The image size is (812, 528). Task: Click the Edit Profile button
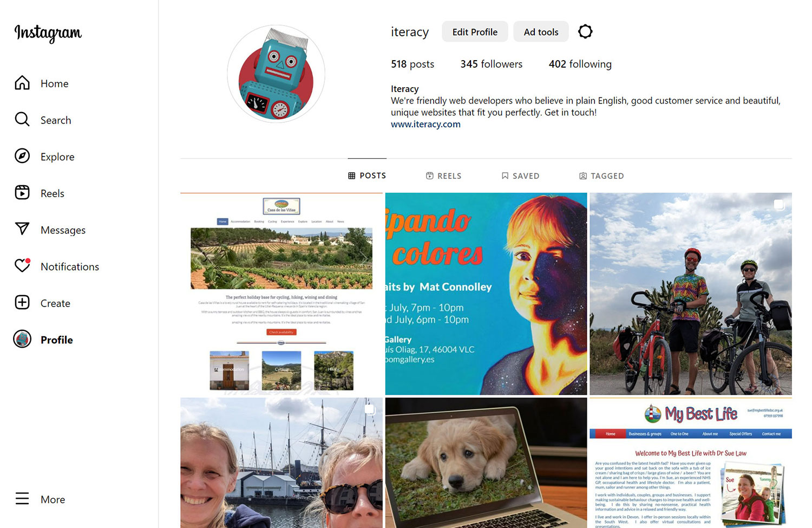click(475, 32)
